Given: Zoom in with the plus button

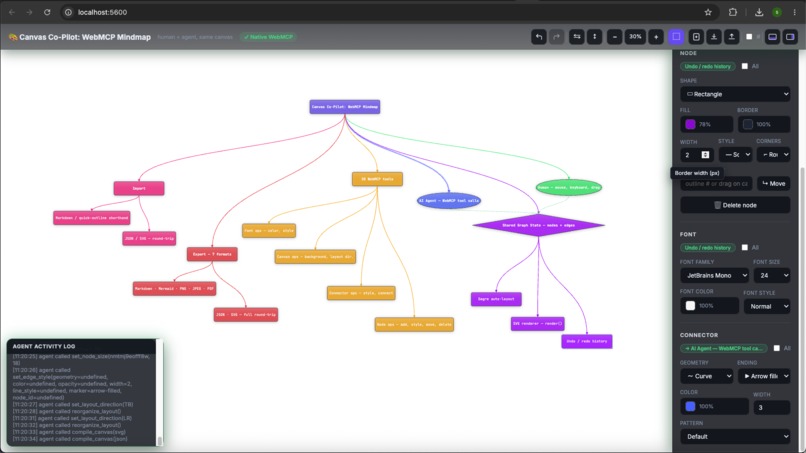Looking at the screenshot, I should [656, 37].
